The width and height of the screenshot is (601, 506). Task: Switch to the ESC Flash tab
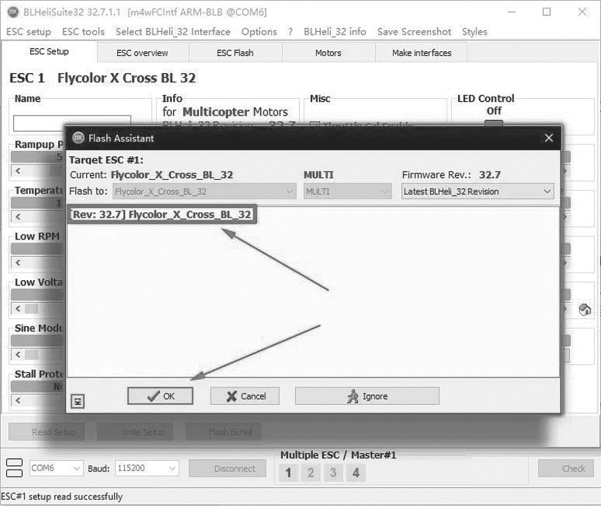pyautogui.click(x=235, y=53)
